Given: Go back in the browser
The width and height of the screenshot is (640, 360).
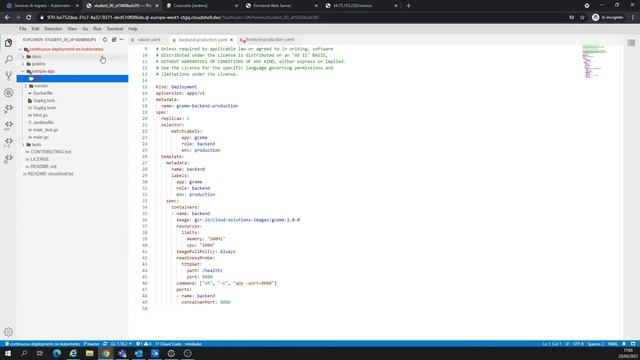Looking at the screenshot, I should [7, 17].
